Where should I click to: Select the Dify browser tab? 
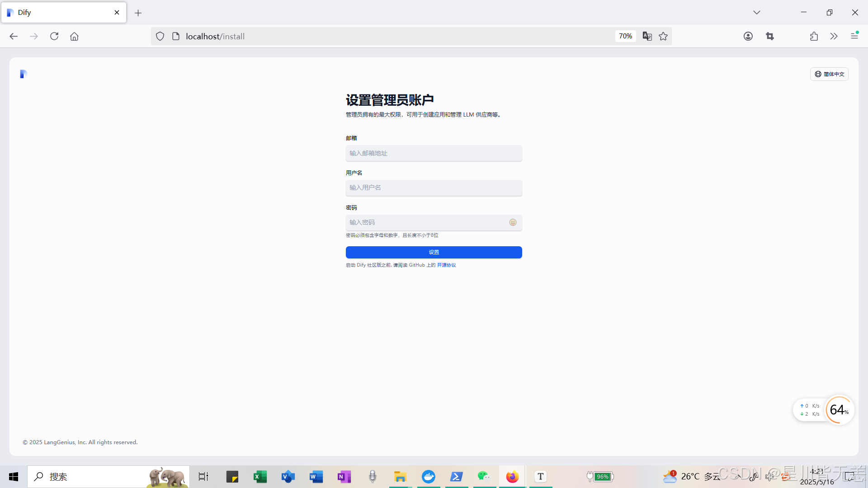59,13
